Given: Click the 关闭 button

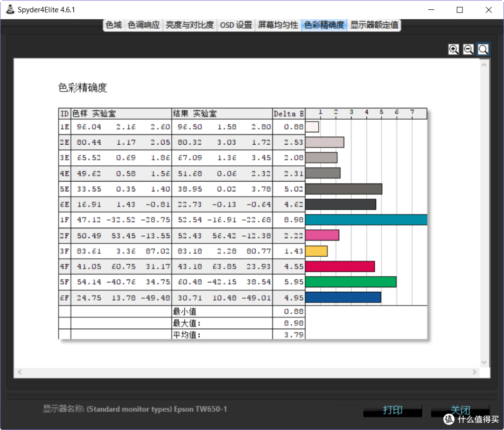Looking at the screenshot, I should (x=460, y=410).
